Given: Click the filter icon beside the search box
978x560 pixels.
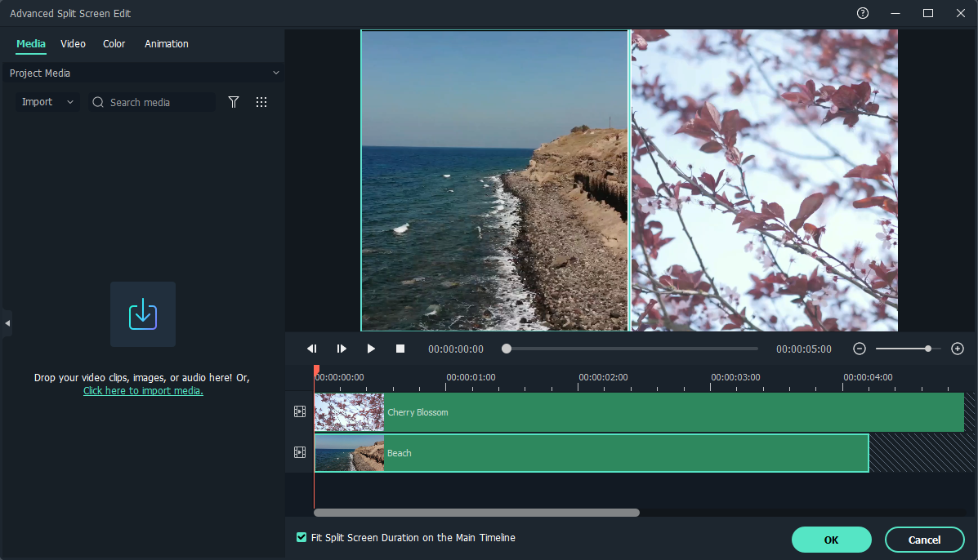Looking at the screenshot, I should pyautogui.click(x=234, y=102).
